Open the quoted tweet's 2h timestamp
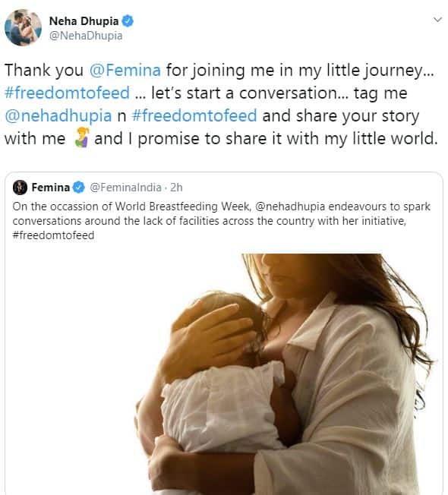Screen dimensions: 448x495 [x=176, y=188]
